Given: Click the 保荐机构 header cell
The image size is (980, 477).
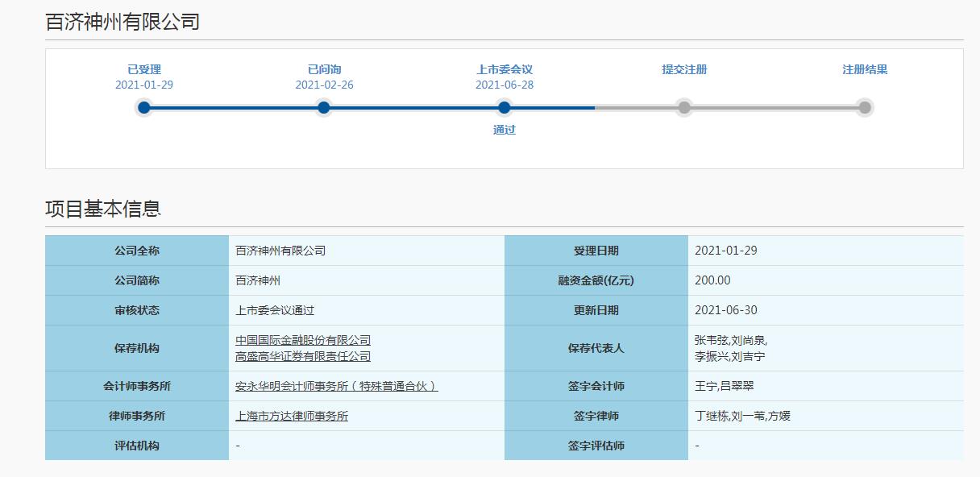Looking at the screenshot, I should pos(137,348).
